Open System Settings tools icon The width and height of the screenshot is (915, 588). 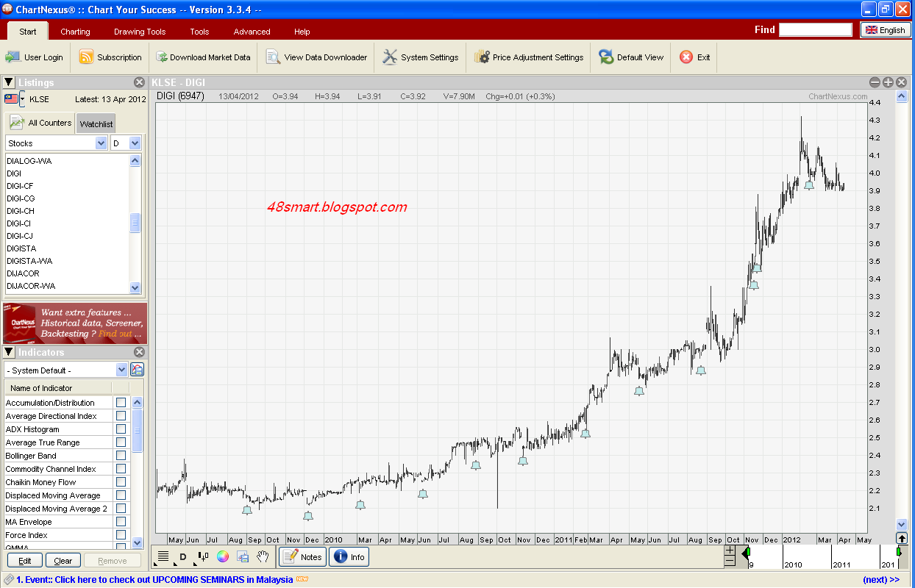click(390, 57)
